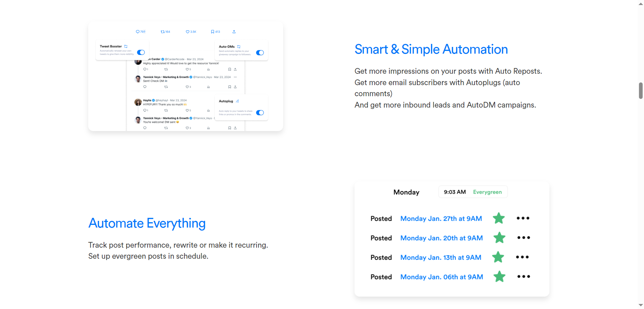The height and width of the screenshot is (309, 644).
Task: Click green star for Jan. 13th post
Action: point(498,257)
